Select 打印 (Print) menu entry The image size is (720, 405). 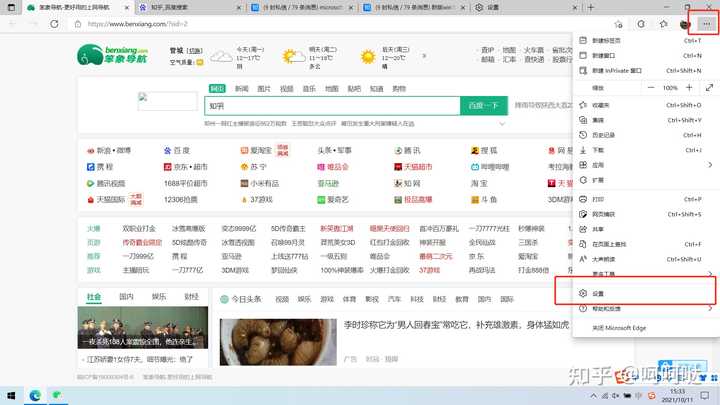[x=646, y=199]
